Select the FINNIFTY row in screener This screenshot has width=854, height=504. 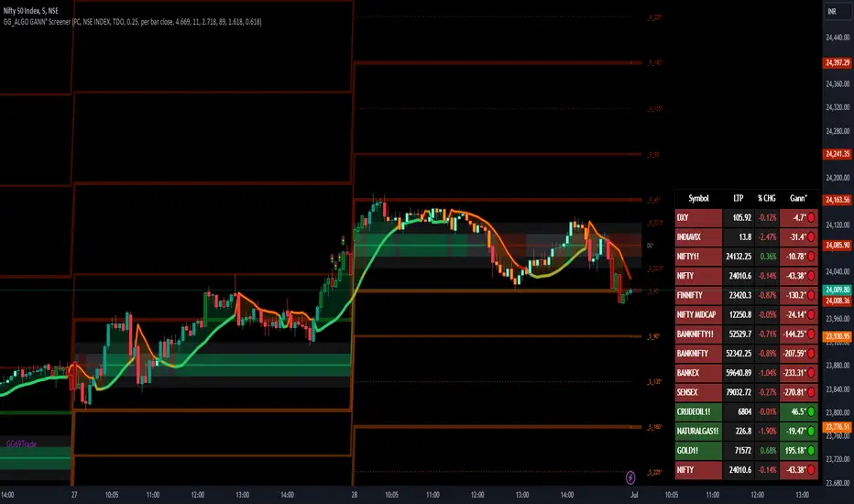point(746,295)
